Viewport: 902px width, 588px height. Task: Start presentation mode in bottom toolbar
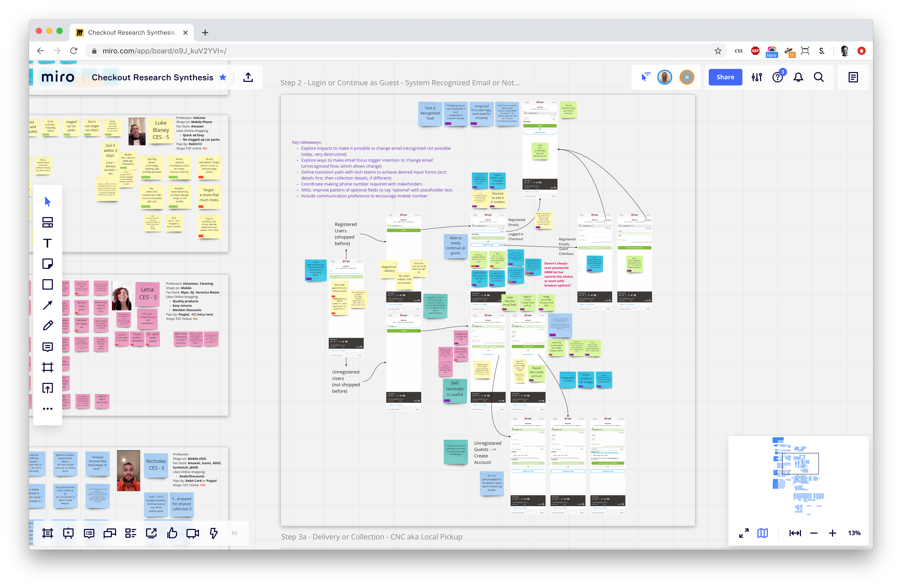tap(68, 533)
